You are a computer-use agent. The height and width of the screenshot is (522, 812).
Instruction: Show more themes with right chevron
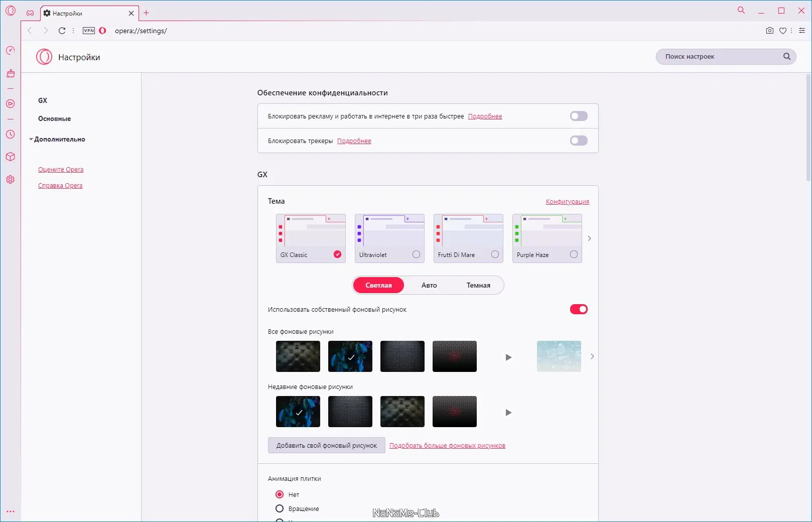pos(589,238)
